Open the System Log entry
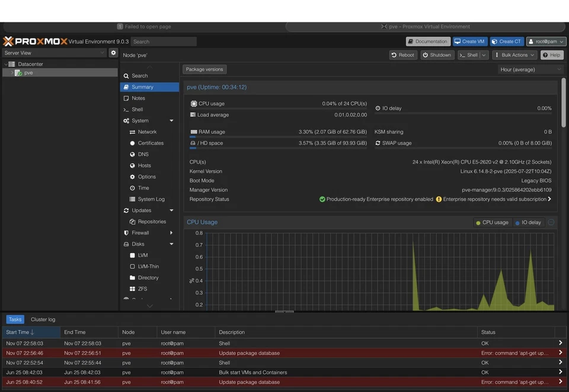This screenshot has height=392, width=569. click(x=151, y=200)
